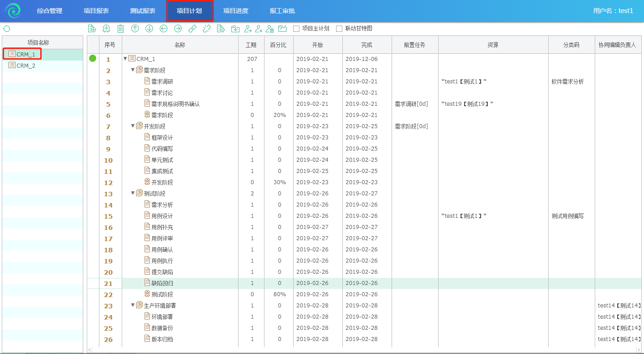
Task: Click the link tasks chain icon
Action: tap(192, 29)
